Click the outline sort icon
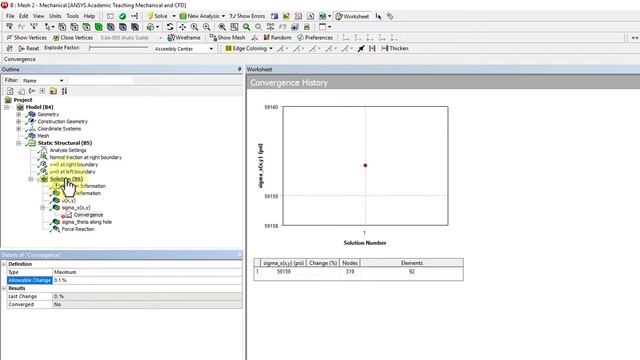This screenshot has height=360, width=640. [x=64, y=91]
